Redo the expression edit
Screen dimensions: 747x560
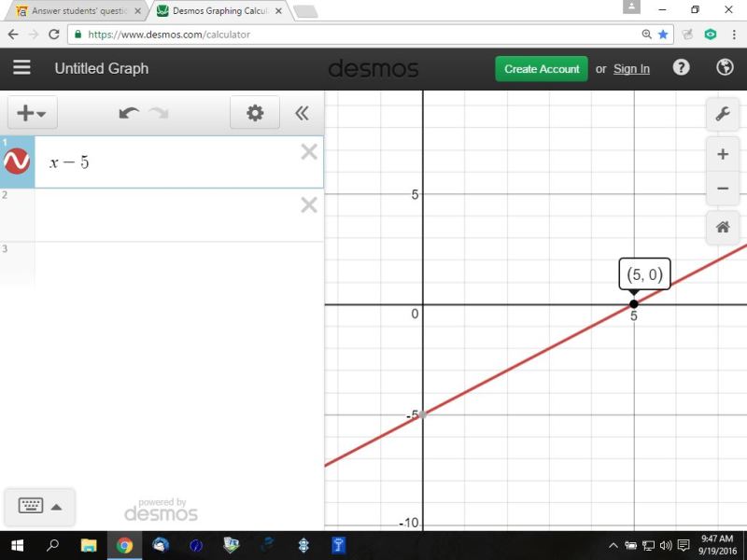pyautogui.click(x=159, y=113)
